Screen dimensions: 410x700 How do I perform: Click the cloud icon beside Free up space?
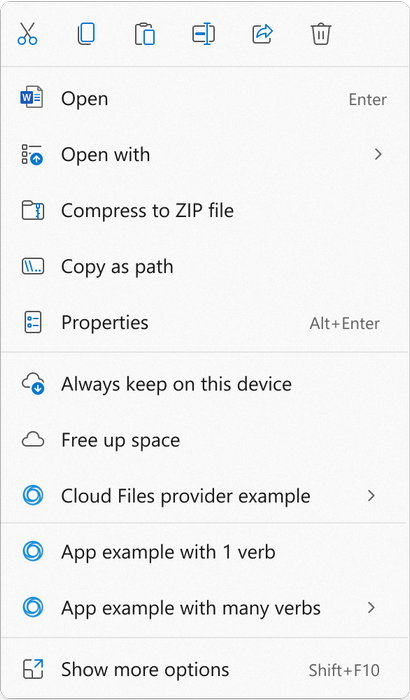(33, 440)
